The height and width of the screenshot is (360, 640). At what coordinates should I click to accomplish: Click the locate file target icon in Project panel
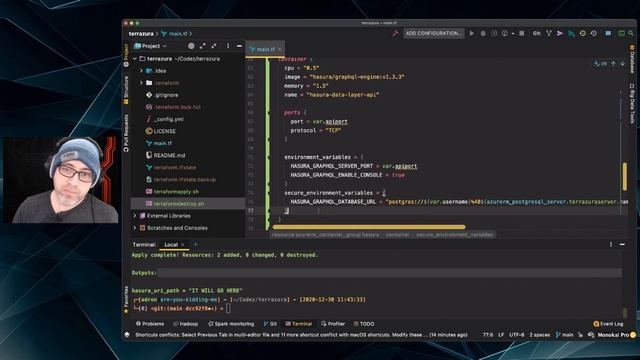pos(191,46)
